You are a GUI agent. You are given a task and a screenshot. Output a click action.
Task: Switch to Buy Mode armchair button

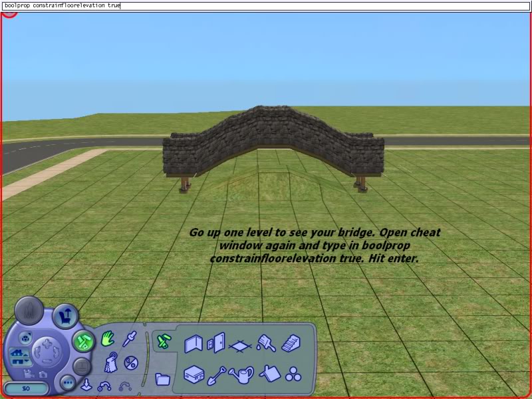click(x=65, y=317)
